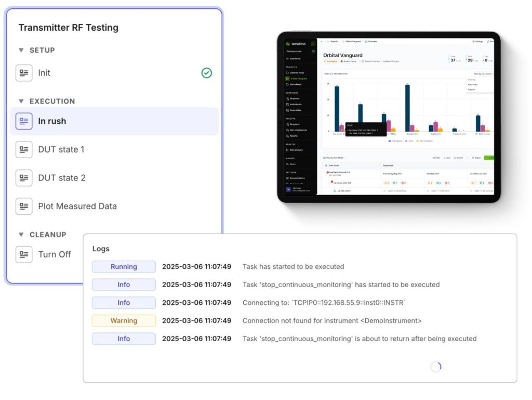The height and width of the screenshot is (400, 532).
Task: Open Documentation in the tablet sidebar
Action: pyautogui.click(x=296, y=178)
